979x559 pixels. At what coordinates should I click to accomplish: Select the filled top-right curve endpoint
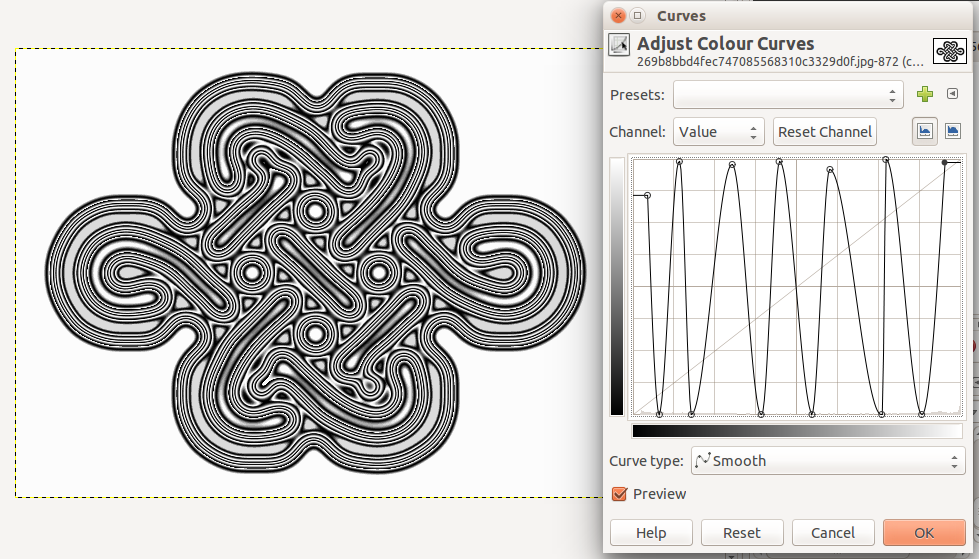coord(945,162)
